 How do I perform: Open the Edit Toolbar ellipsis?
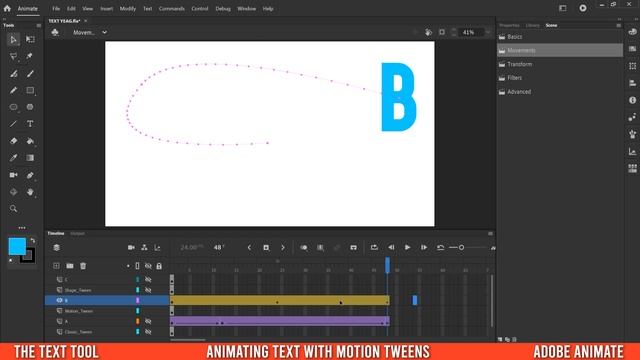(x=22, y=227)
